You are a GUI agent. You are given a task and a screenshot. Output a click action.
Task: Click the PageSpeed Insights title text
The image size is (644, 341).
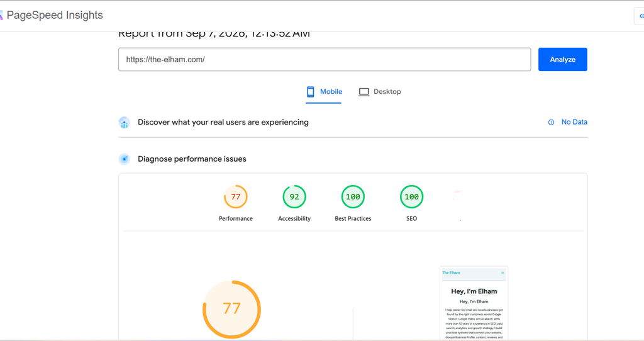tap(55, 15)
